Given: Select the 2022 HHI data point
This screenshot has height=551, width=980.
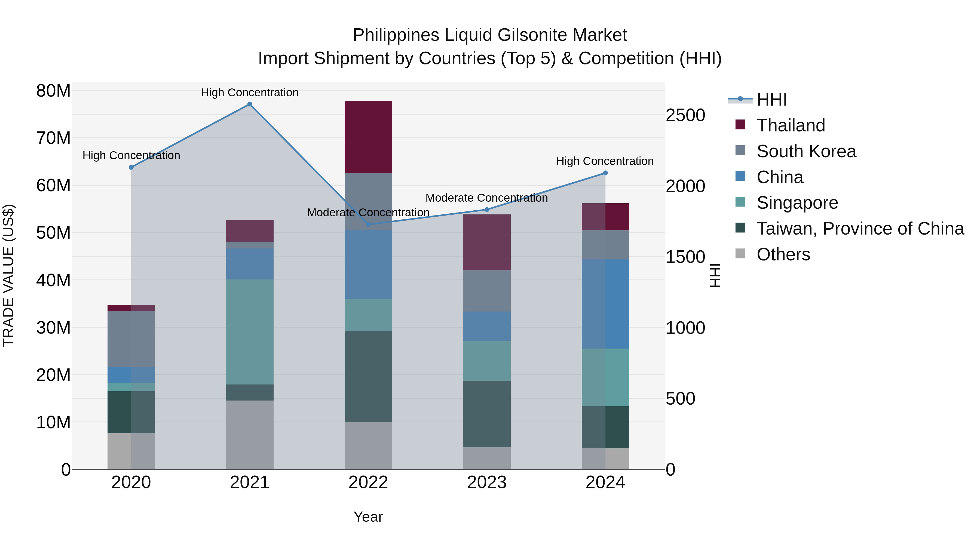Looking at the screenshot, I should (x=368, y=225).
